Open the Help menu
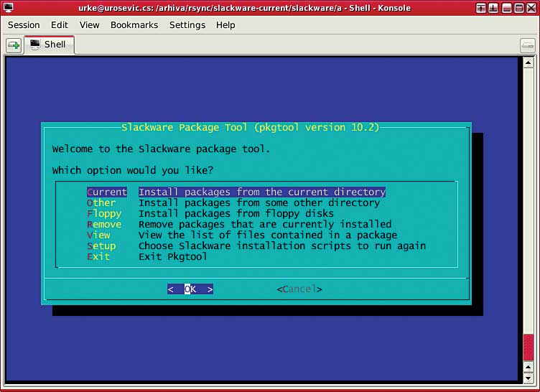The image size is (540, 392). 225,25
